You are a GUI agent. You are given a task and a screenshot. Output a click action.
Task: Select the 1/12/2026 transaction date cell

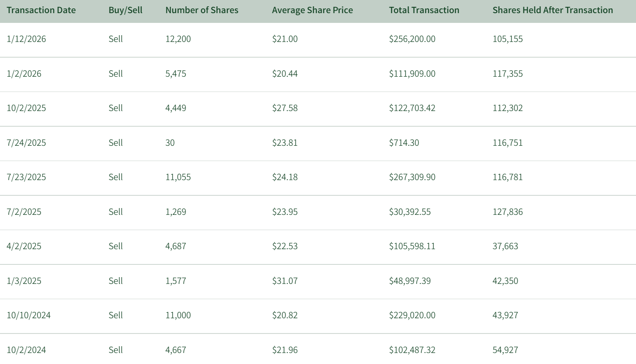(x=26, y=39)
